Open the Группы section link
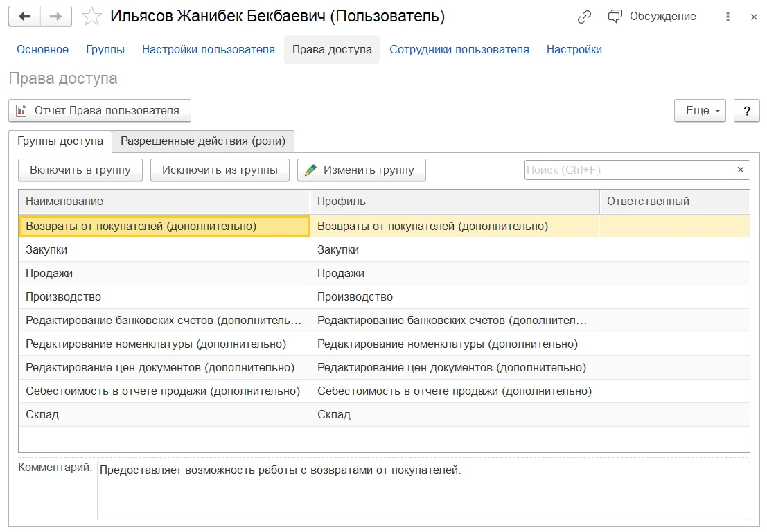Screen dimensions: 767x532 (105, 49)
